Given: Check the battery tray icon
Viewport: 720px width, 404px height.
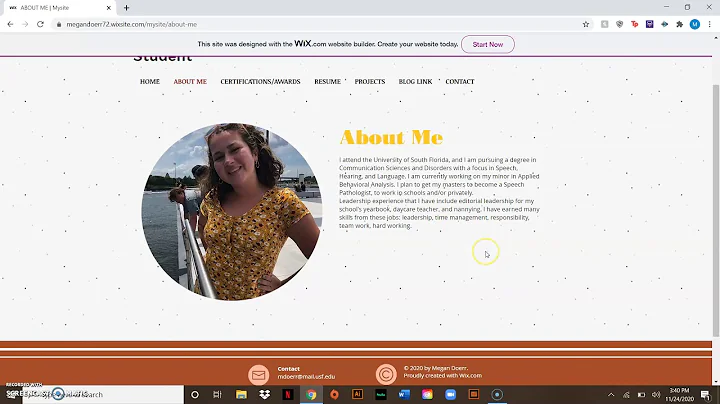Looking at the screenshot, I should (x=641, y=394).
